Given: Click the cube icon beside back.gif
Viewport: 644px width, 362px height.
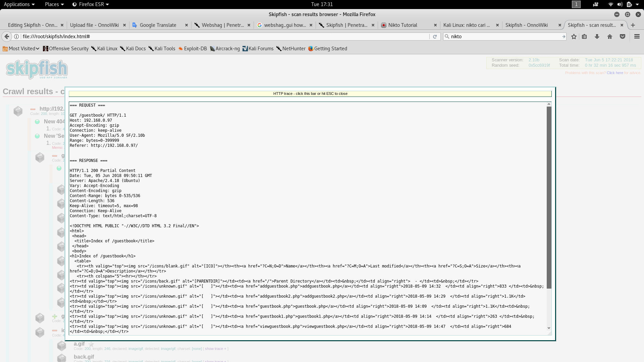Looking at the screenshot, I should (x=61, y=358).
